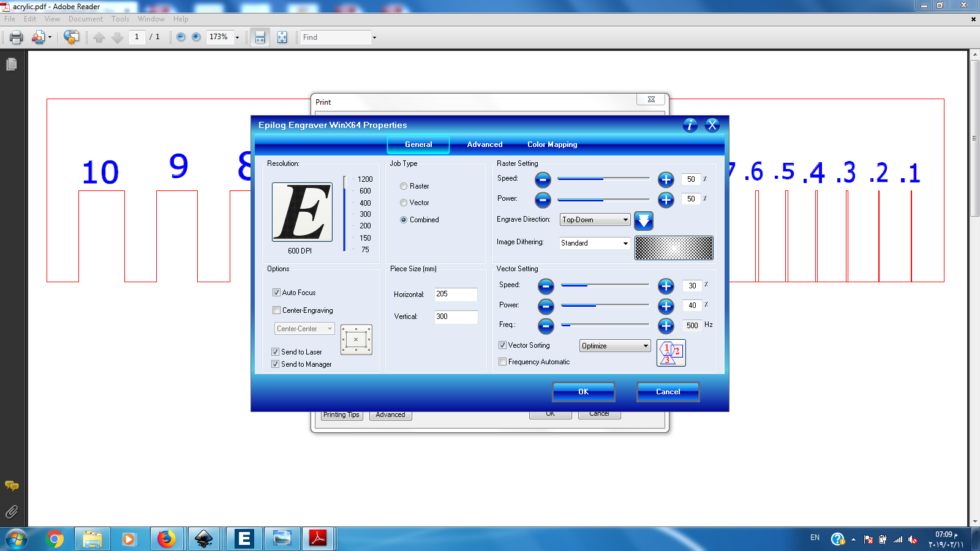Open Inkscape from the taskbar

204,539
